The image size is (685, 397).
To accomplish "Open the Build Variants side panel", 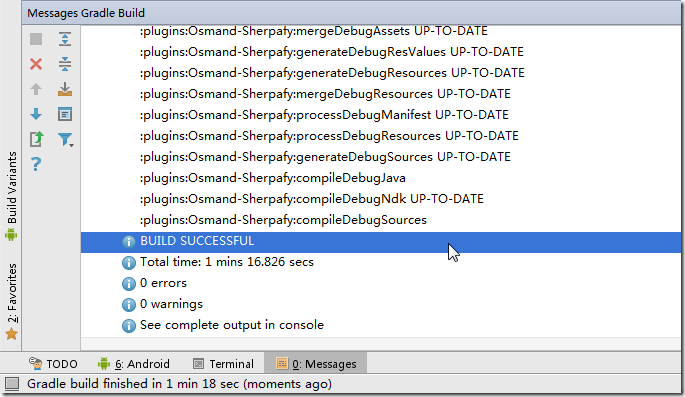I will click(11, 196).
